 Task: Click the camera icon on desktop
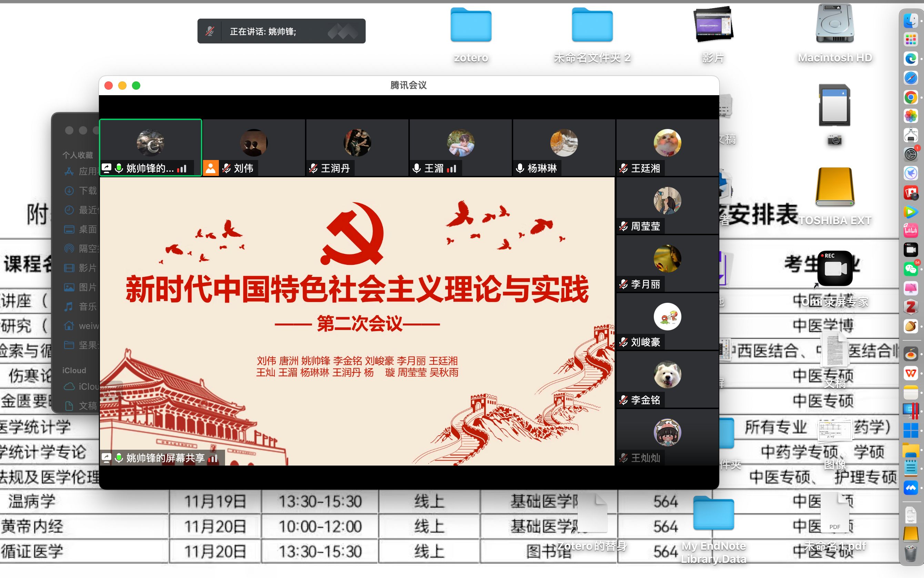pos(833,139)
